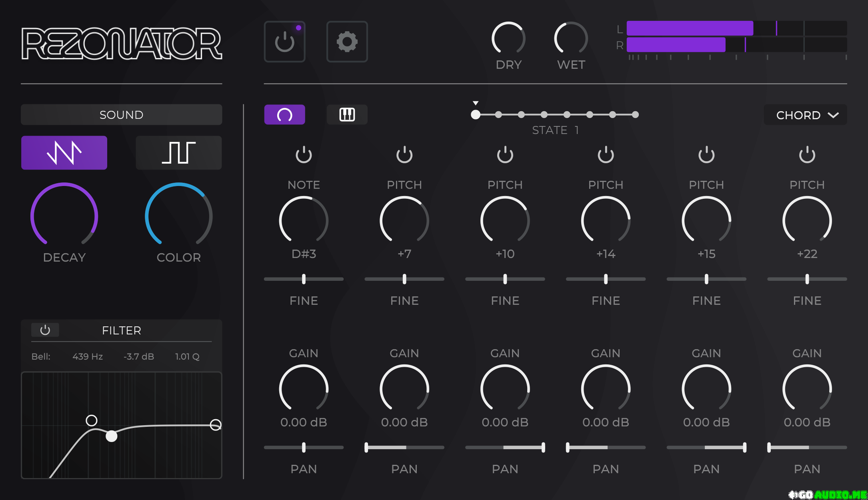The image size is (868, 500).
Task: Click the PAN slider in +22 column
Action: click(807, 447)
